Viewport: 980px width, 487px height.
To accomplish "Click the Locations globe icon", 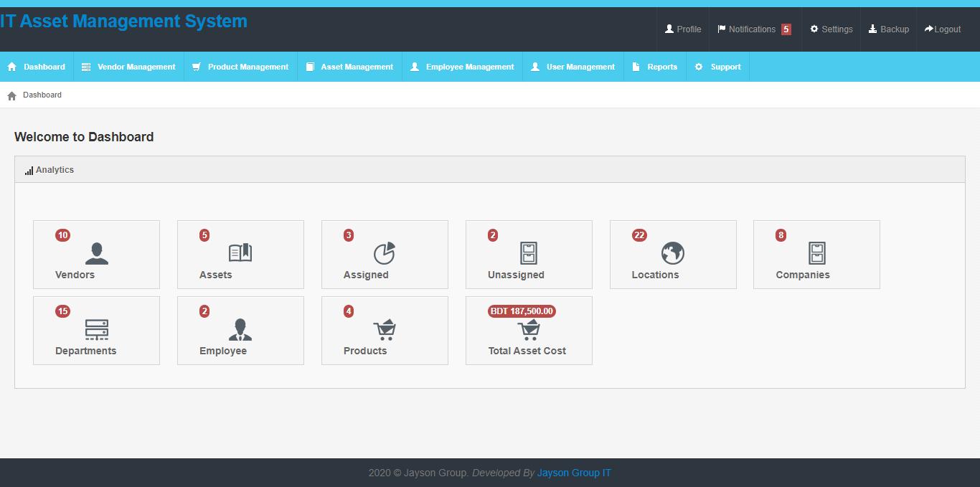I will point(673,253).
